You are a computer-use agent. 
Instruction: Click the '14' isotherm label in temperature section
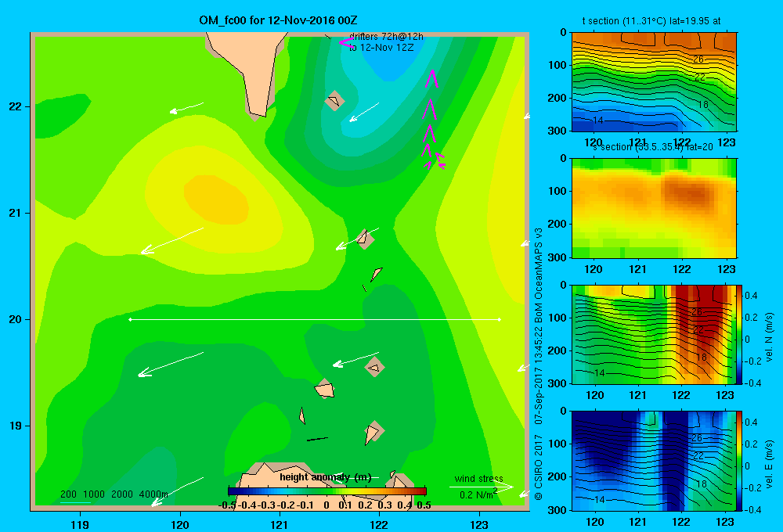click(x=597, y=120)
